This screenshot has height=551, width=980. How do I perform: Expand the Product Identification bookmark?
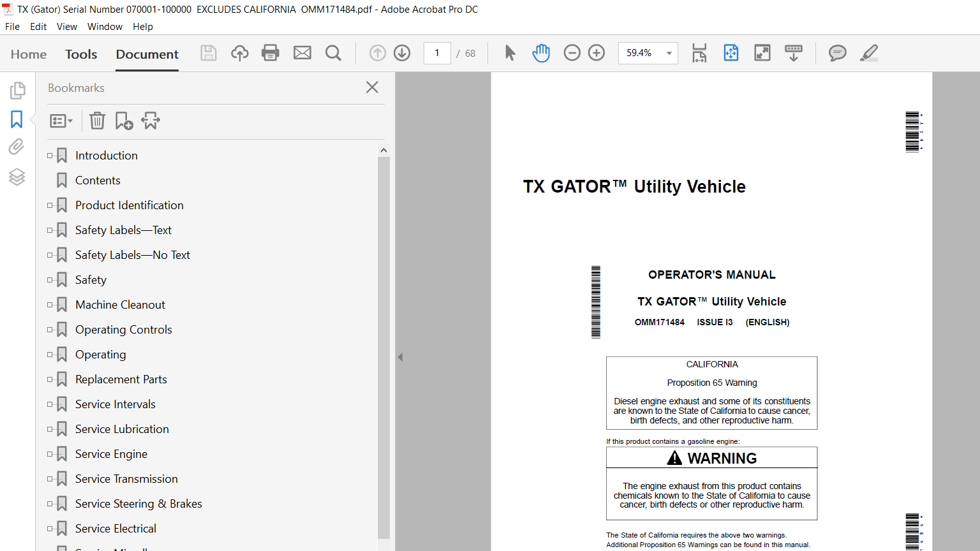tap(50, 205)
